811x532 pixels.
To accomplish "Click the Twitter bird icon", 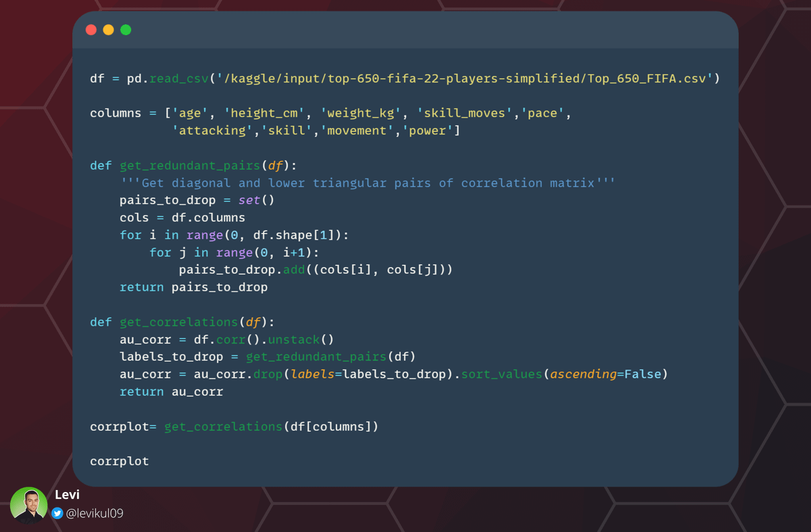I will click(x=57, y=513).
